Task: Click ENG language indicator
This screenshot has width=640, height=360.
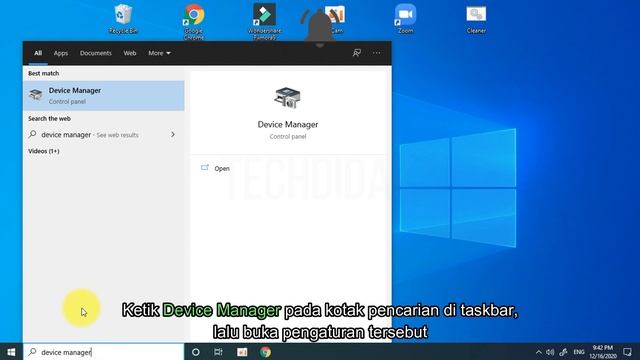Action: (x=579, y=352)
